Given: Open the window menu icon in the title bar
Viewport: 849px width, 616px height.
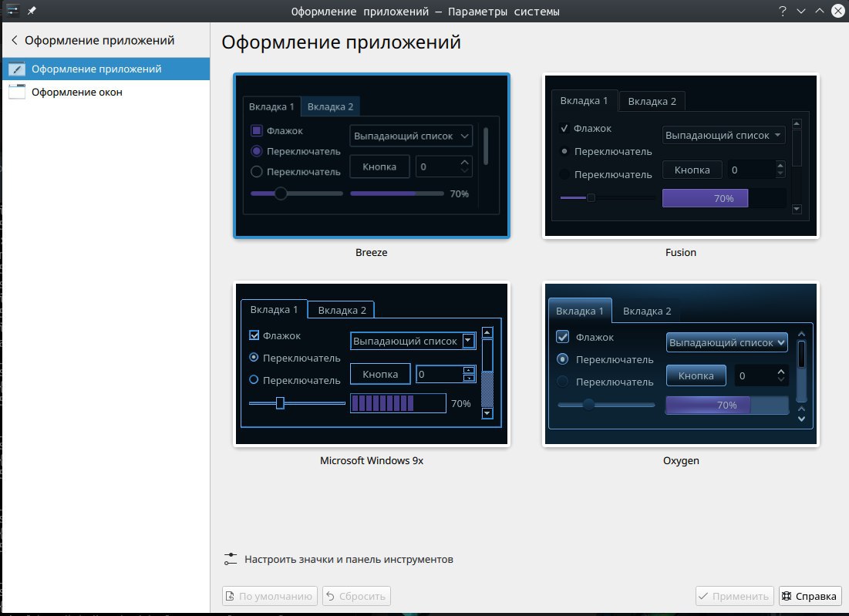Looking at the screenshot, I should pos(12,10).
